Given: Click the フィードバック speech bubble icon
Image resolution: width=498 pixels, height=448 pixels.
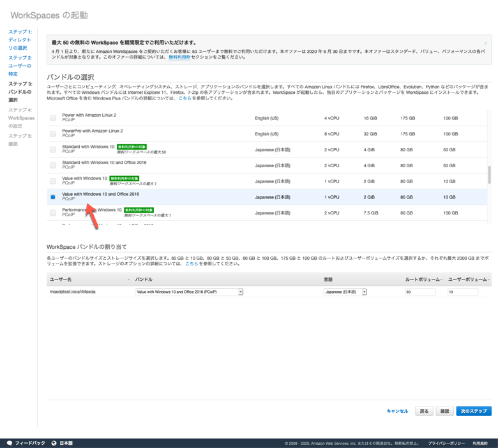Looking at the screenshot, I should [10, 444].
